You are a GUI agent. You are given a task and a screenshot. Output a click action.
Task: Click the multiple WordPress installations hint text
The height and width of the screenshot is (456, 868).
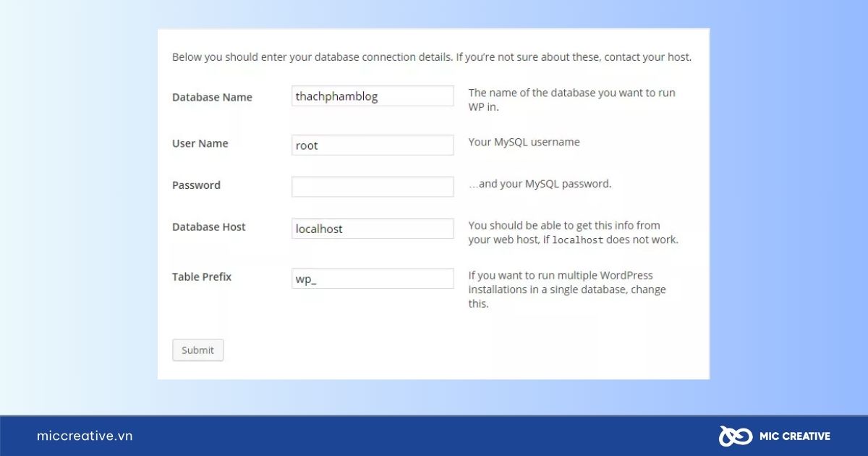567,290
